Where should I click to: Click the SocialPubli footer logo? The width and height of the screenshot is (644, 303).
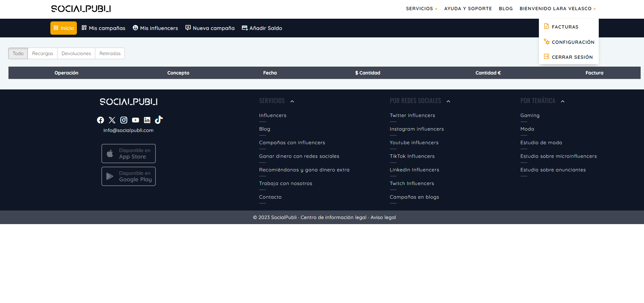129,102
